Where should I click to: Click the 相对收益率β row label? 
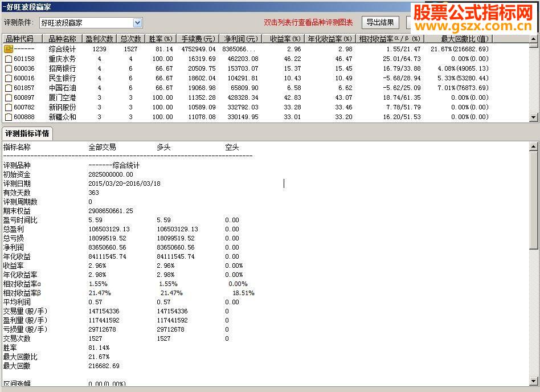click(22, 293)
